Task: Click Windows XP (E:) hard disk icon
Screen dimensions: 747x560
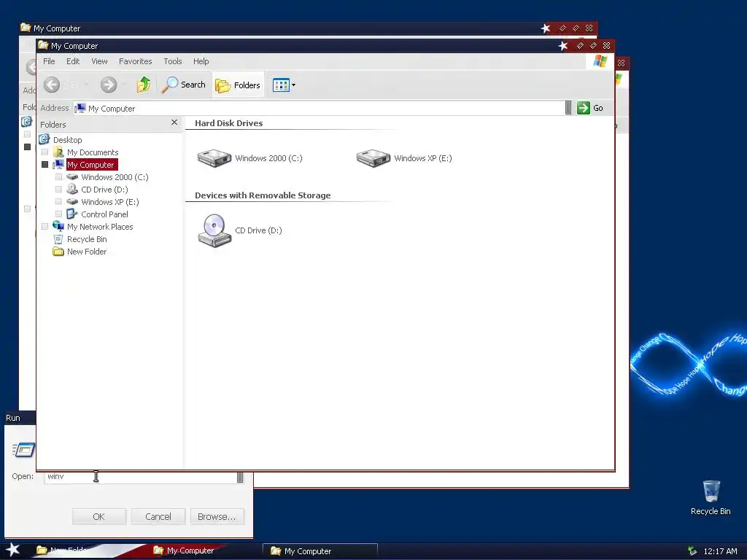Action: coord(373,157)
